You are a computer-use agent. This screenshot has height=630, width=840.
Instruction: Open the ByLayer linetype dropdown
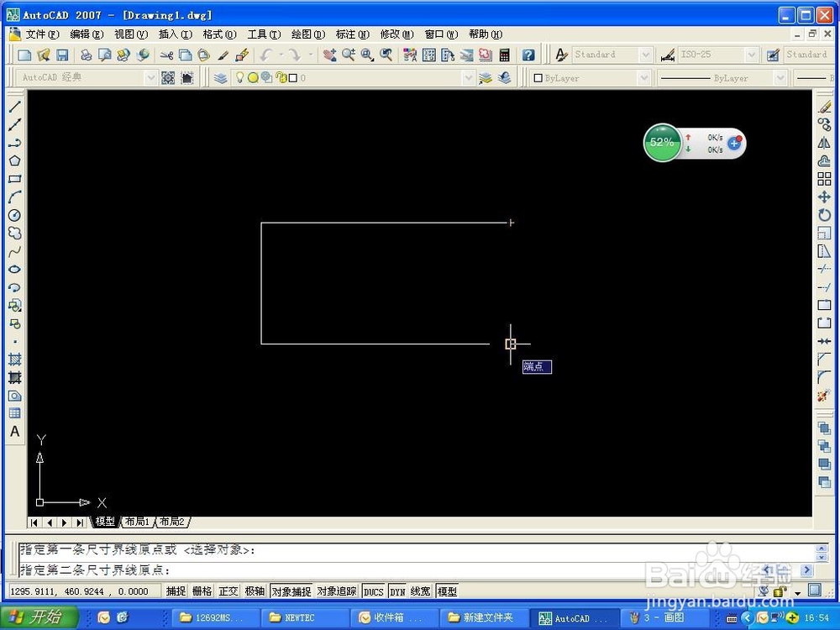[x=780, y=78]
